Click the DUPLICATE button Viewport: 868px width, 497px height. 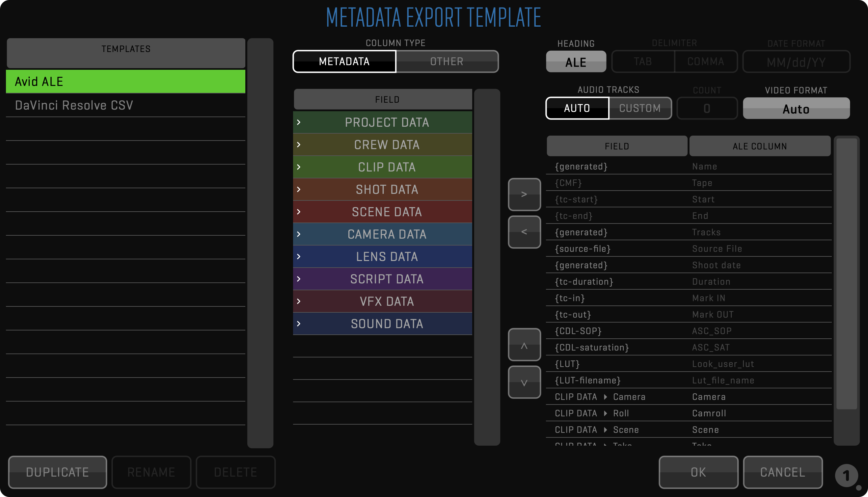coord(57,472)
